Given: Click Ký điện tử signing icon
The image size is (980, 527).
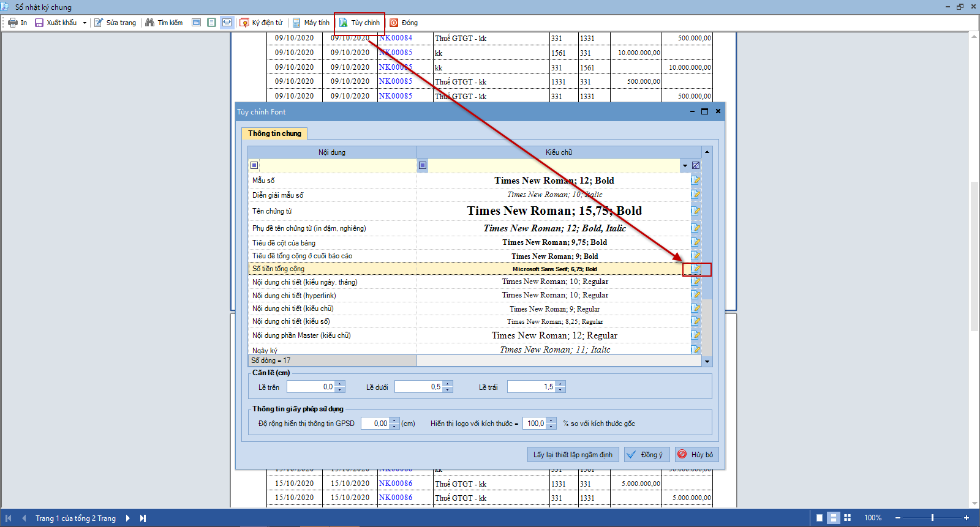Looking at the screenshot, I should point(244,23).
